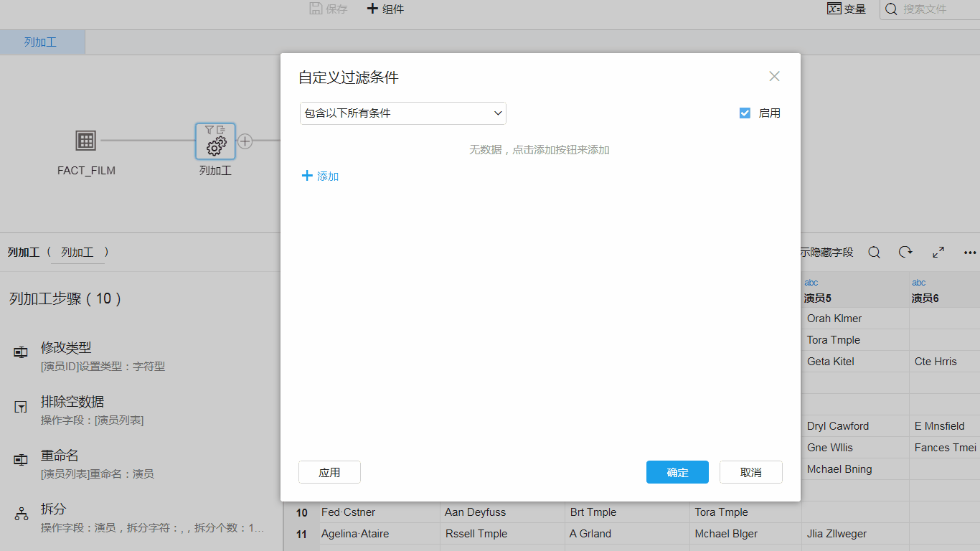980x551 pixels.
Task: Refresh the data preview
Action: 905,252
